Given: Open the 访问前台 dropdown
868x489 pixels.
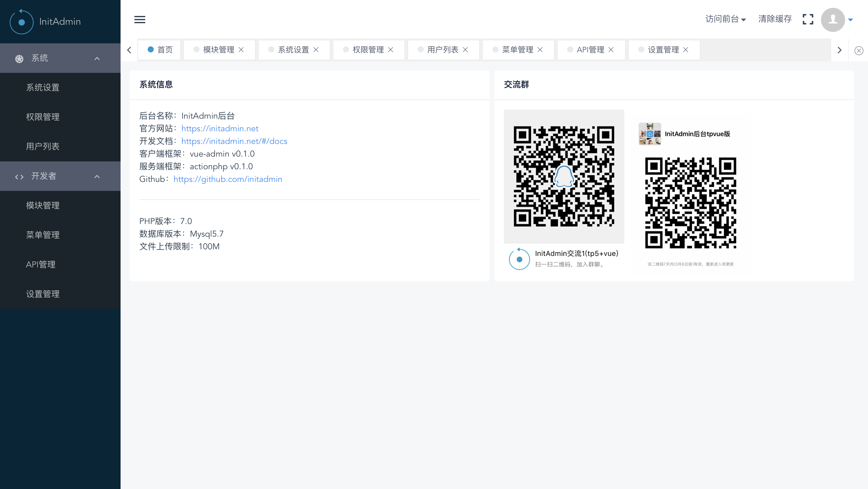Looking at the screenshot, I should 725,19.
